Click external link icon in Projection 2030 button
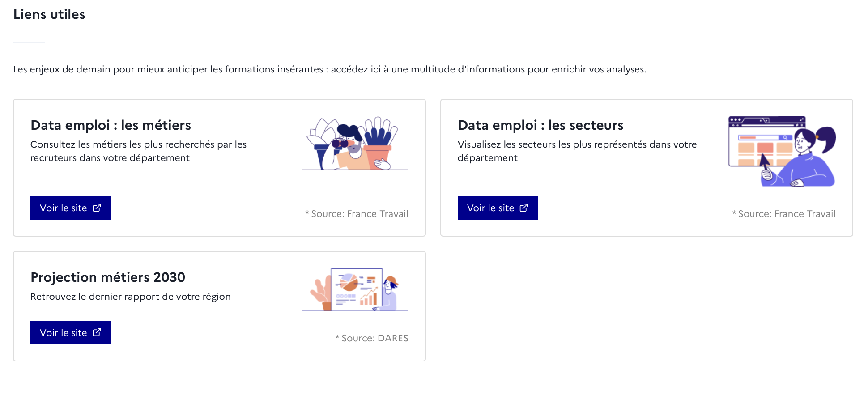868x408 pixels. point(97,332)
